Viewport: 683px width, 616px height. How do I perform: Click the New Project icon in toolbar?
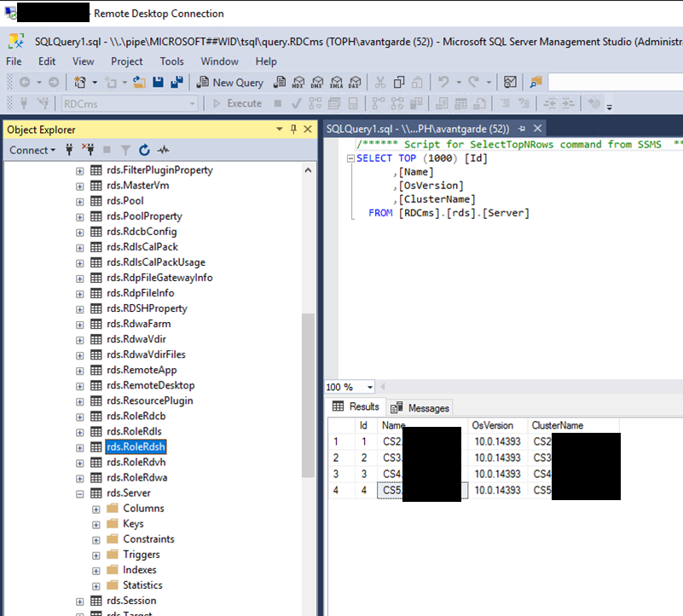click(x=80, y=82)
